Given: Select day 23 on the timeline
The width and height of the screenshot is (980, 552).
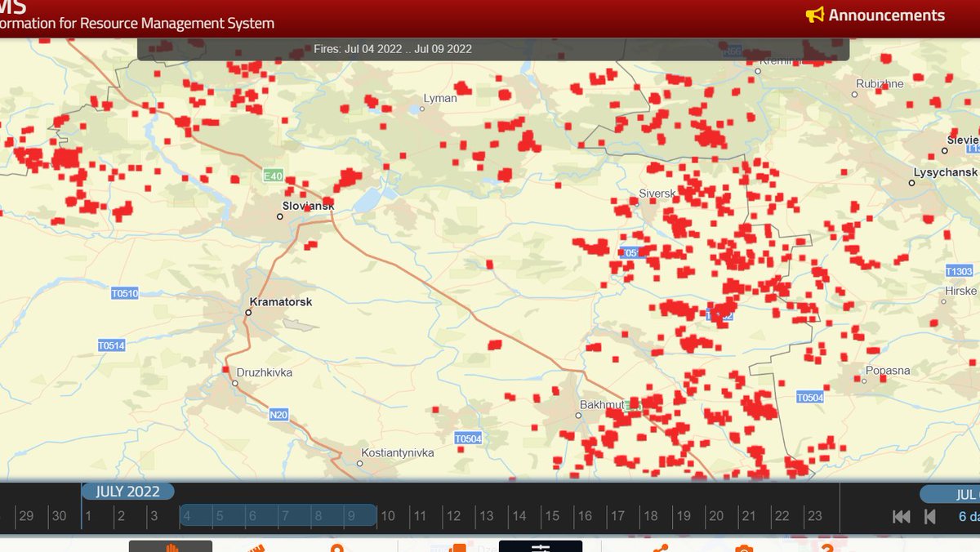Looking at the screenshot, I should click(x=814, y=516).
